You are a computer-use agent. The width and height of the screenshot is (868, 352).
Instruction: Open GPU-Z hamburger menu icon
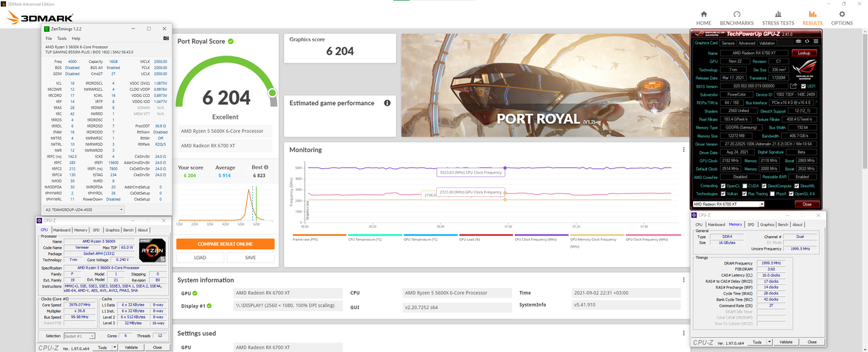tap(815, 43)
